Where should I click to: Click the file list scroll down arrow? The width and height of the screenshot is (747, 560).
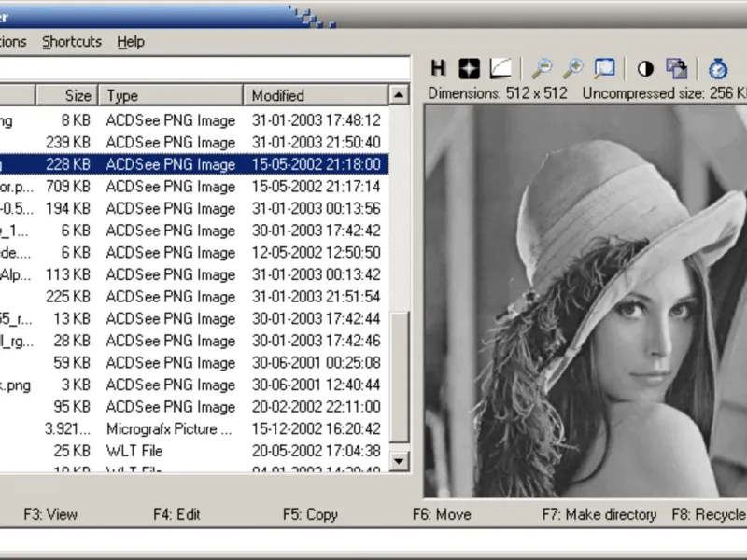399,461
